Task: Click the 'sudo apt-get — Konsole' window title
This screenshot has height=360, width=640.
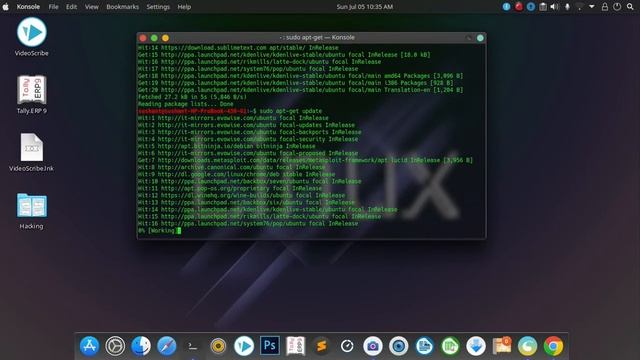Action: tap(317, 38)
